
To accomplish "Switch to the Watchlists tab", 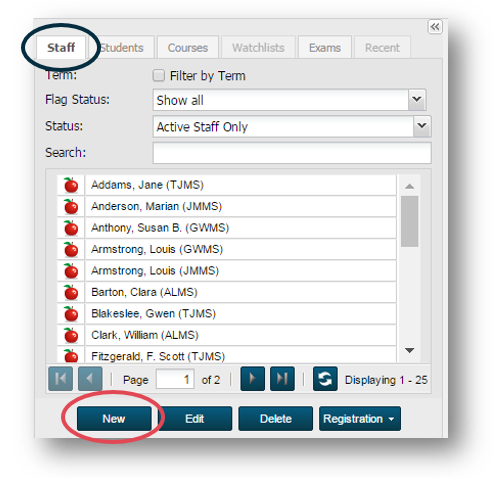I will pyautogui.click(x=258, y=47).
